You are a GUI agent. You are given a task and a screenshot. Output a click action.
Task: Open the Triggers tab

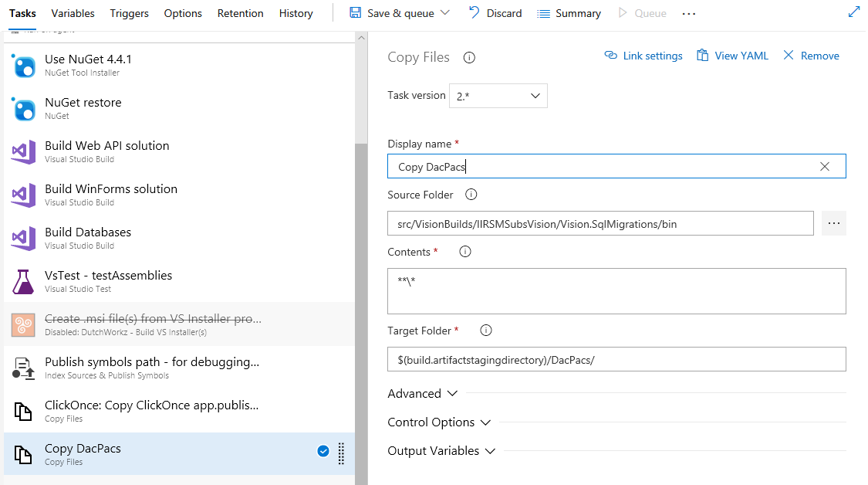click(x=129, y=13)
